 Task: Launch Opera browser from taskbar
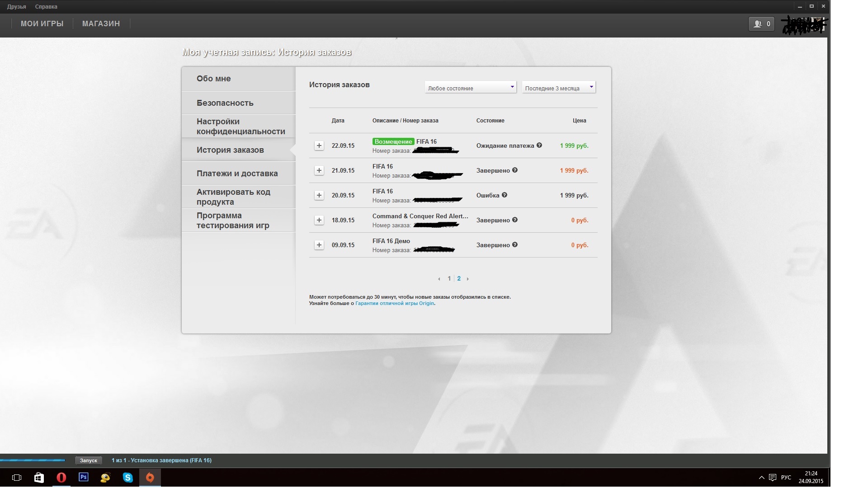(x=61, y=478)
